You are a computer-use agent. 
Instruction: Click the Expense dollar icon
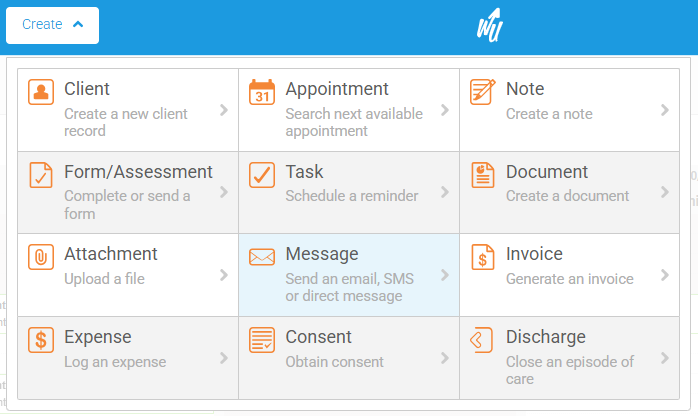coord(41,340)
